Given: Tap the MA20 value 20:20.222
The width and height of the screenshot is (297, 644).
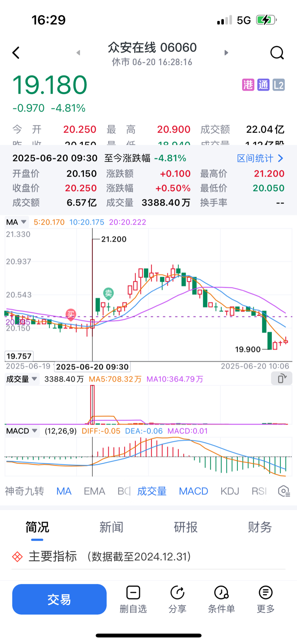Looking at the screenshot, I should tap(128, 222).
